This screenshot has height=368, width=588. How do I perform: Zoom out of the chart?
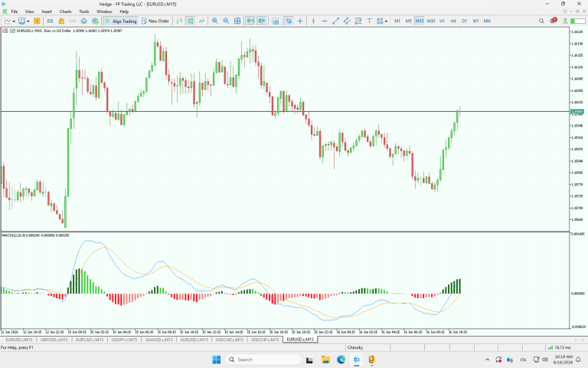[x=226, y=21]
